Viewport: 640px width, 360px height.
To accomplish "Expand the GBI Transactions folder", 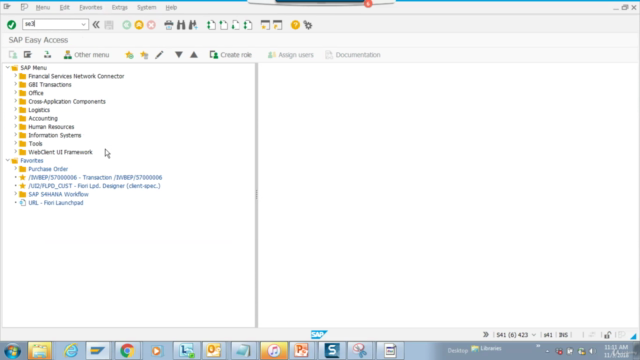I will click(16, 84).
